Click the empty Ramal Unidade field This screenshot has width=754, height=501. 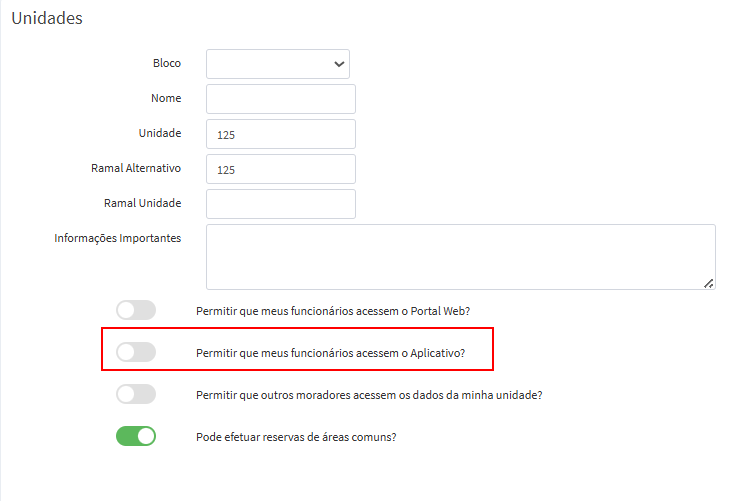point(281,204)
